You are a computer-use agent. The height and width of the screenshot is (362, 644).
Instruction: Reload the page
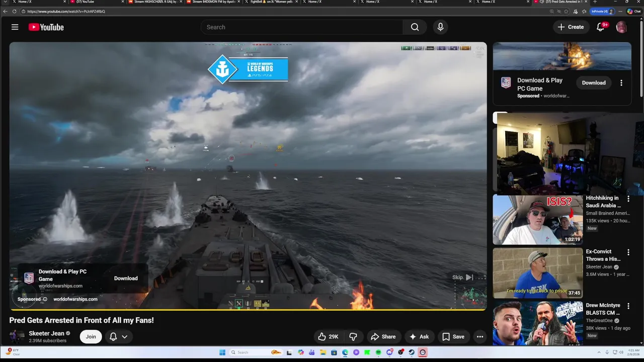point(15,11)
